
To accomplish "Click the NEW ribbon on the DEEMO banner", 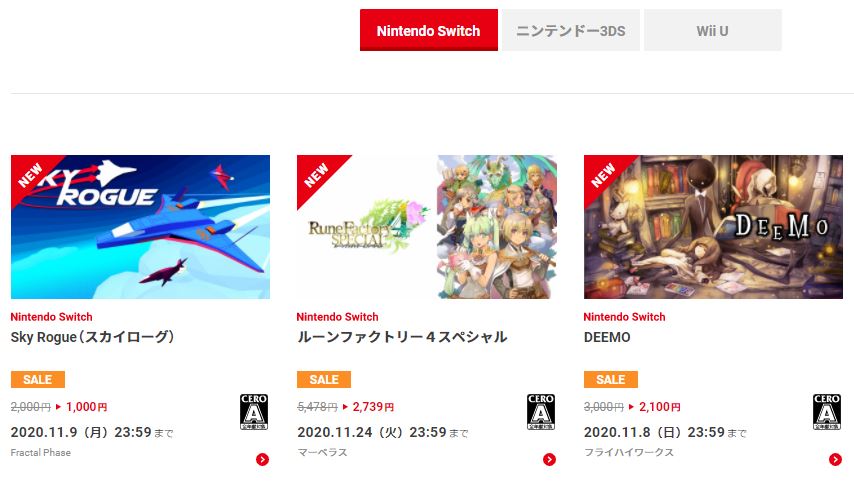I will pyautogui.click(x=603, y=174).
